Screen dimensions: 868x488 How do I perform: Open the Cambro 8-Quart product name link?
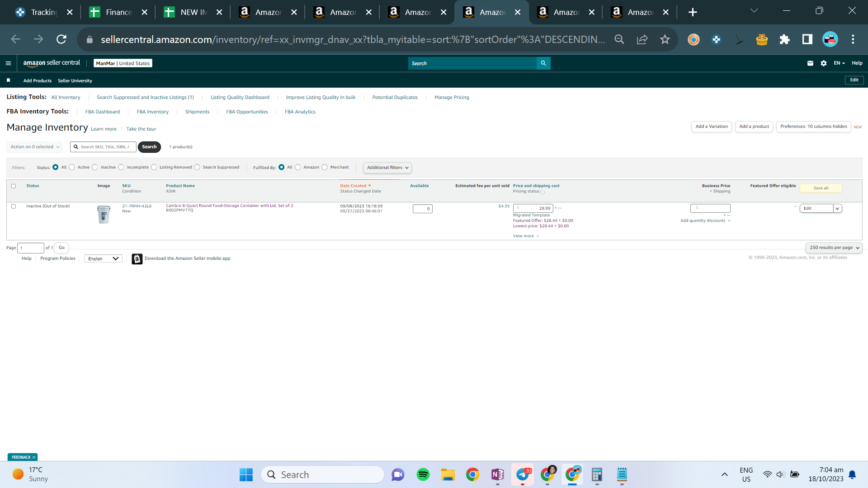(229, 206)
